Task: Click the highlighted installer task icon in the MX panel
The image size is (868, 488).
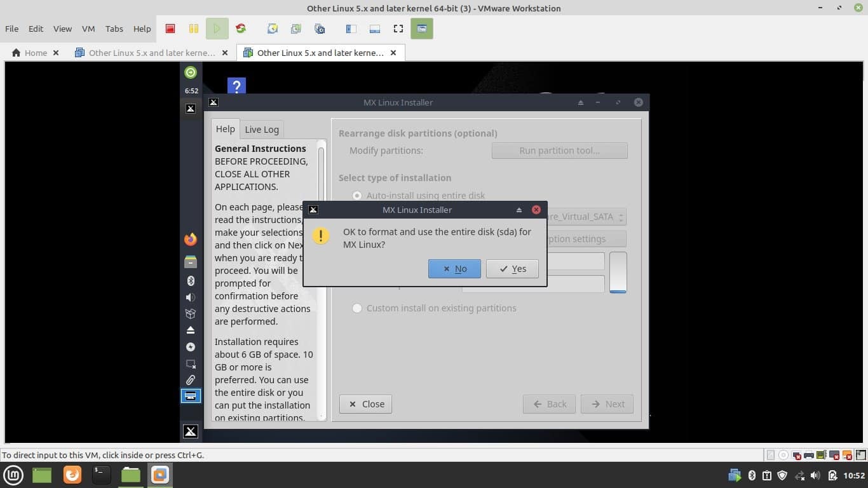Action: pyautogui.click(x=191, y=396)
